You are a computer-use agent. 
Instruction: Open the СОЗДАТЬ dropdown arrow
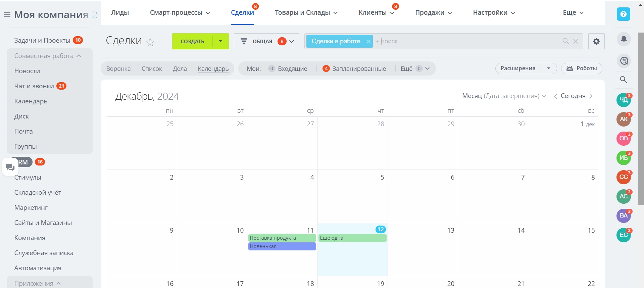pos(220,41)
